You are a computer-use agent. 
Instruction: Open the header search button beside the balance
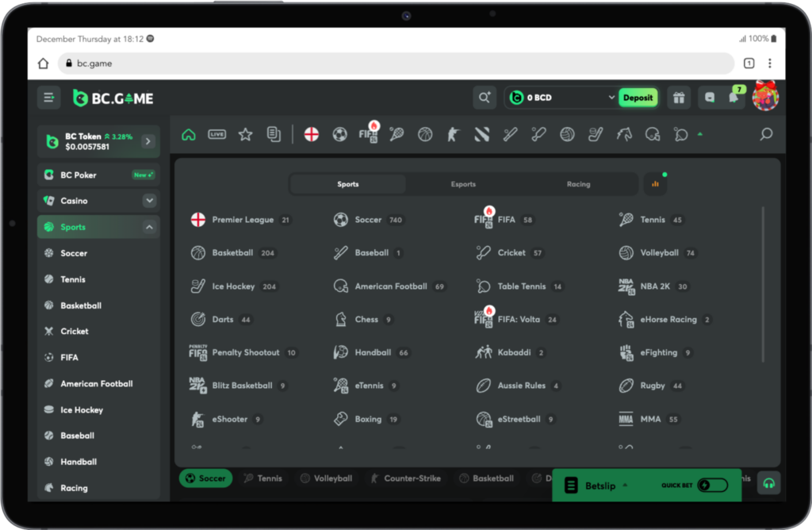click(x=485, y=98)
